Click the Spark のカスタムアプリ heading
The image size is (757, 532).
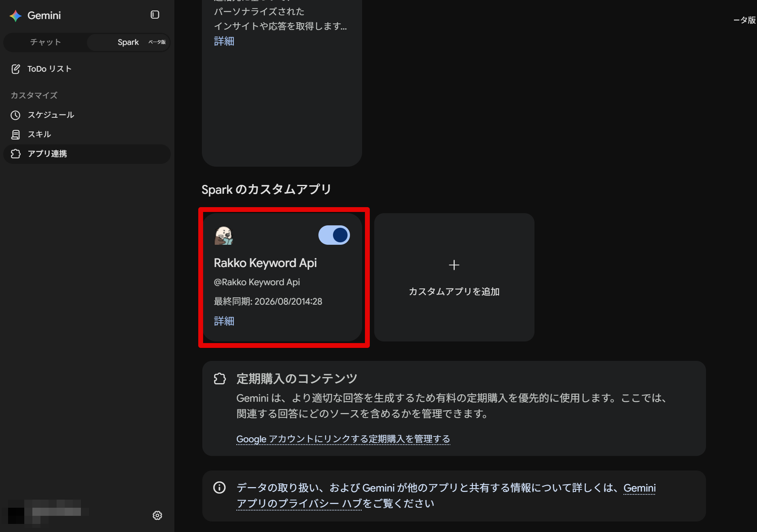pos(267,189)
